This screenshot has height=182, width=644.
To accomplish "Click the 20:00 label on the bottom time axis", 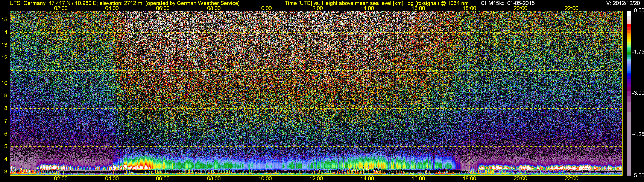I will (x=521, y=179).
